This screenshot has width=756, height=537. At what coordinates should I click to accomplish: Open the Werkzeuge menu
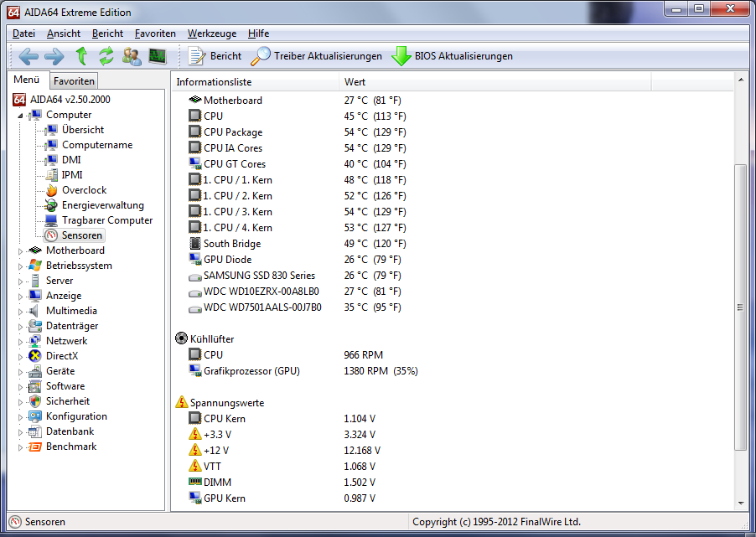click(x=212, y=34)
